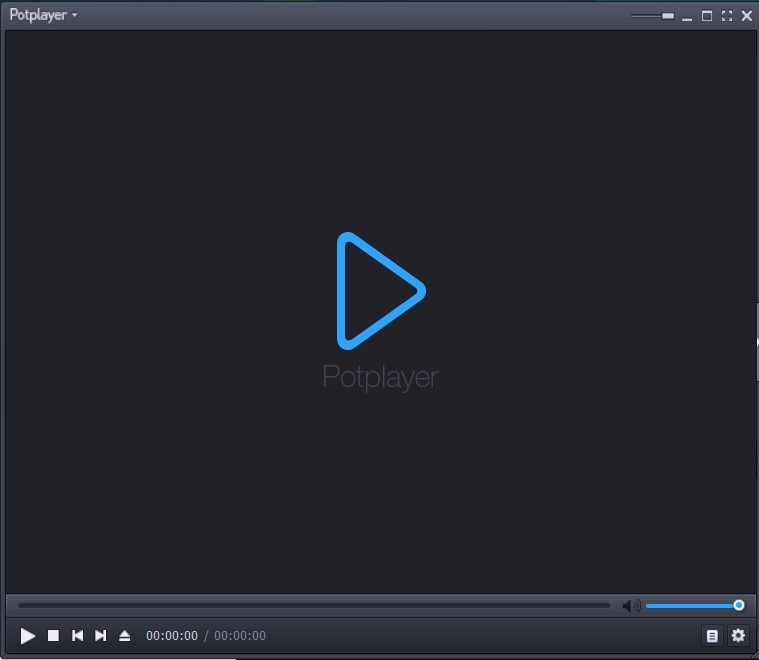Skip to the next track

click(x=101, y=635)
